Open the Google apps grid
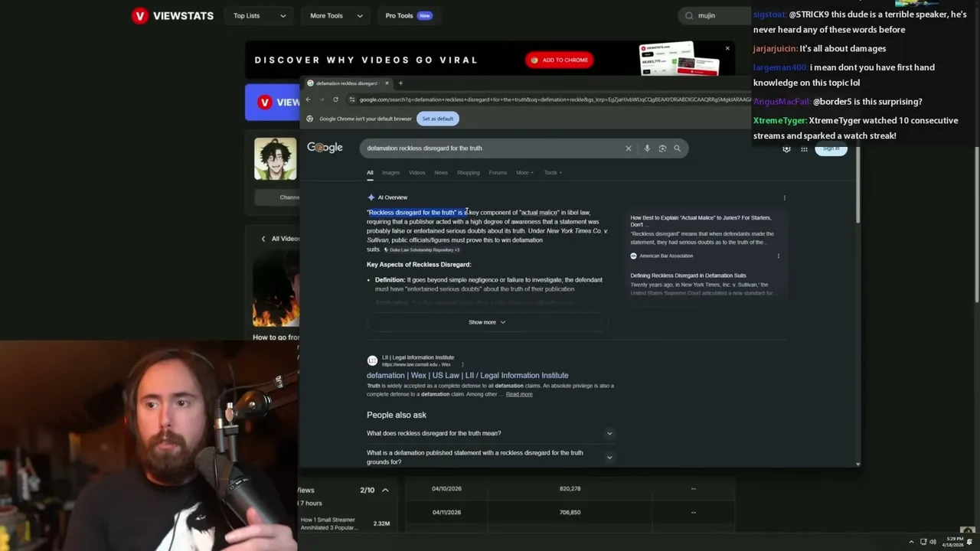The image size is (980, 551). [x=804, y=149]
